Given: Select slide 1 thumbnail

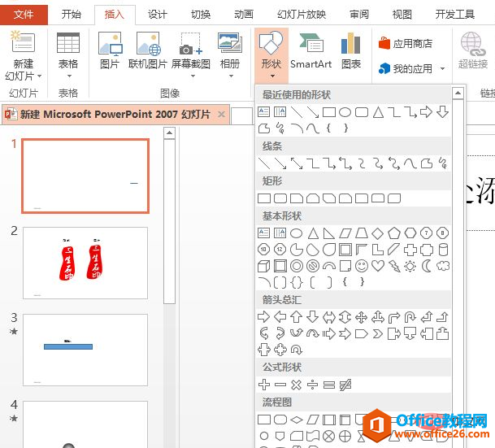Looking at the screenshot, I should [x=85, y=176].
